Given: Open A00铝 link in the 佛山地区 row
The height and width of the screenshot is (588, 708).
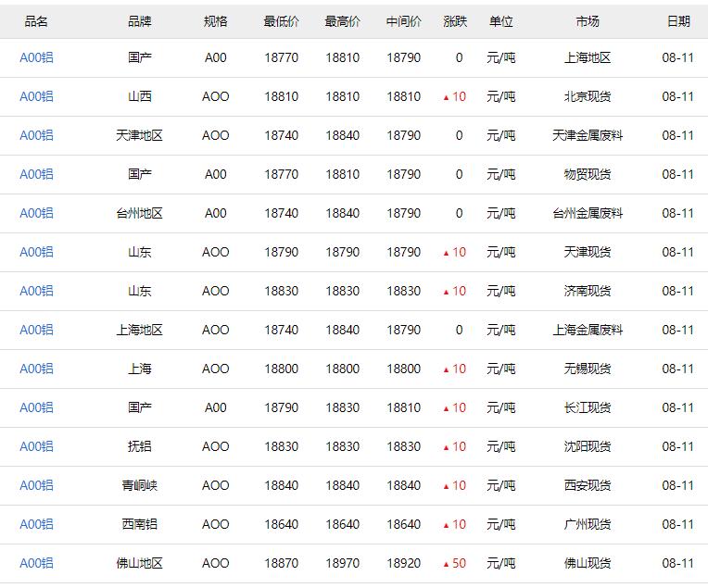Looking at the screenshot, I should coord(37,563).
